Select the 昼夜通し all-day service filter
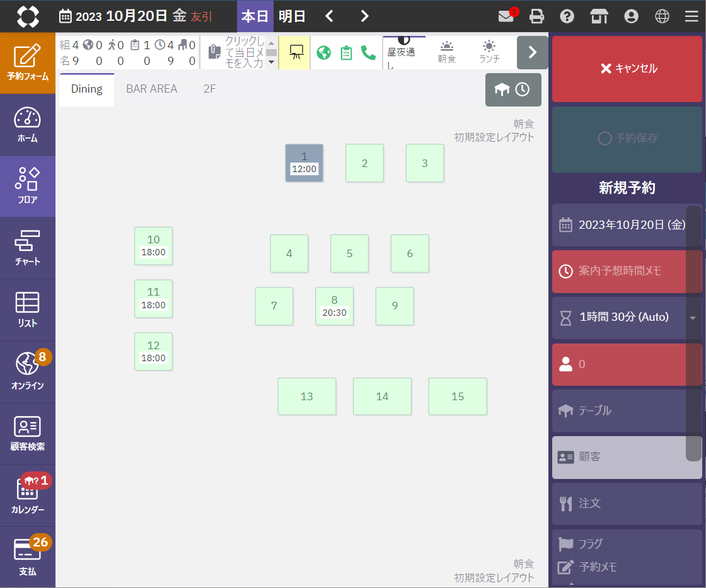Screen dimensions: 706x588 (403, 53)
